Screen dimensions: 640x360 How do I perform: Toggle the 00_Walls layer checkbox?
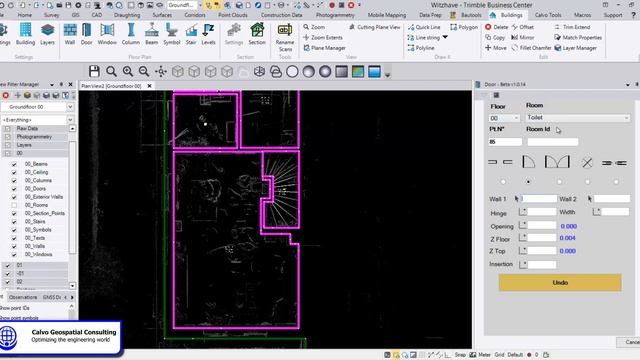click(x=14, y=246)
